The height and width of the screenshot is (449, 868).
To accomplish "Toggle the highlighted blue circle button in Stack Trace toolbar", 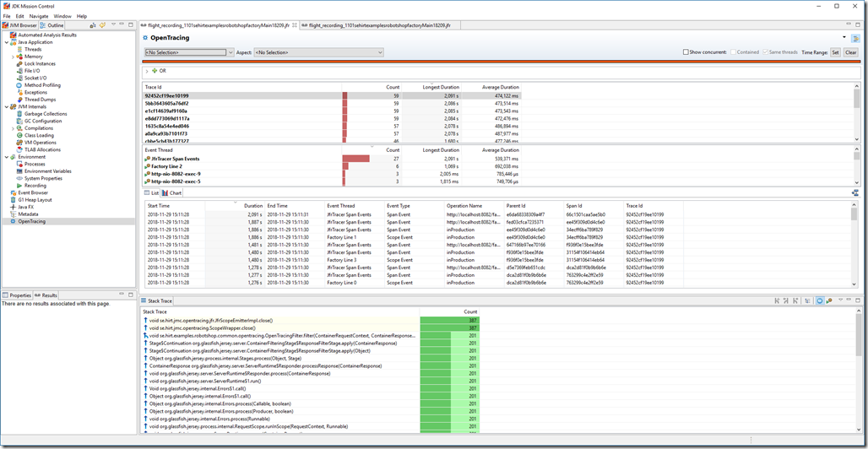I will (x=821, y=300).
